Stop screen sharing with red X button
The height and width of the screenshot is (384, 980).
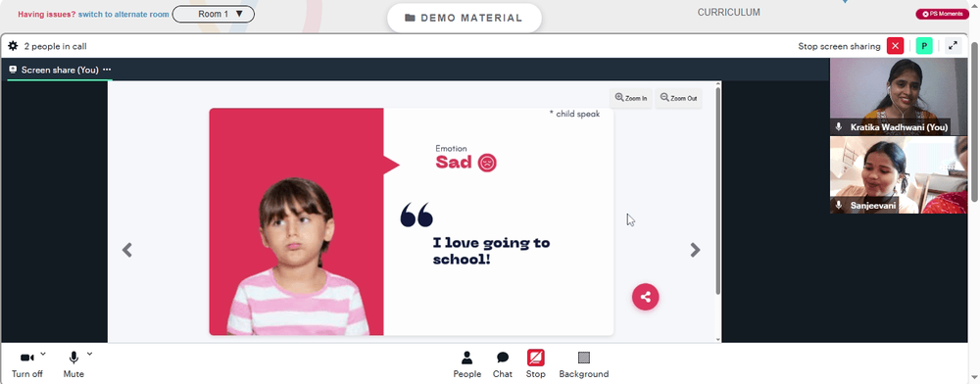coord(895,46)
